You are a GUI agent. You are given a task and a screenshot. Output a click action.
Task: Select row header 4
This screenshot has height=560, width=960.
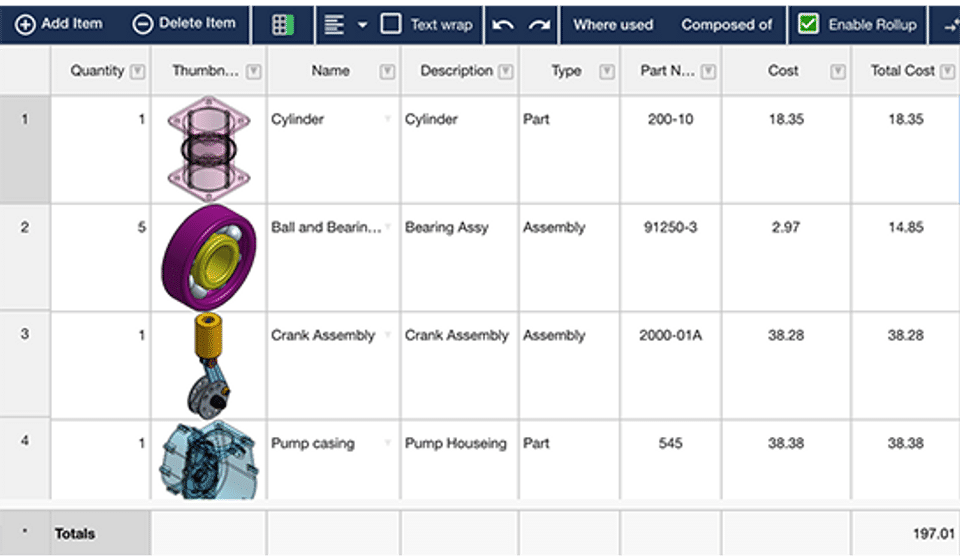25,459
